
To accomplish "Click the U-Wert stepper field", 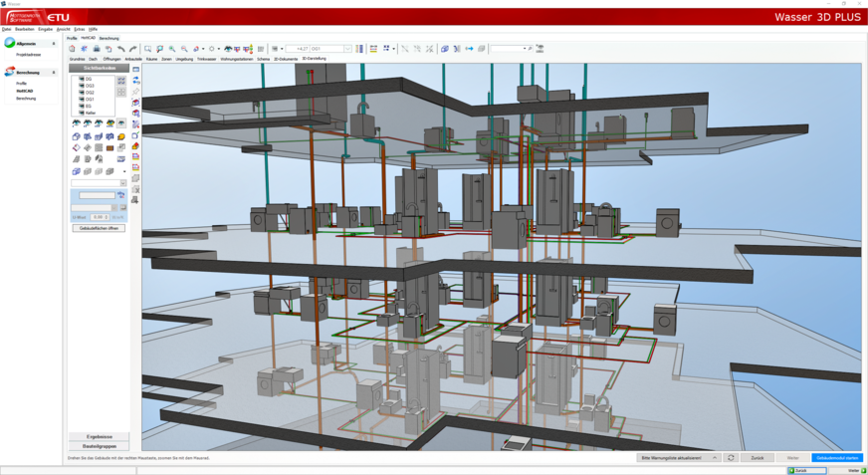I will (x=101, y=216).
